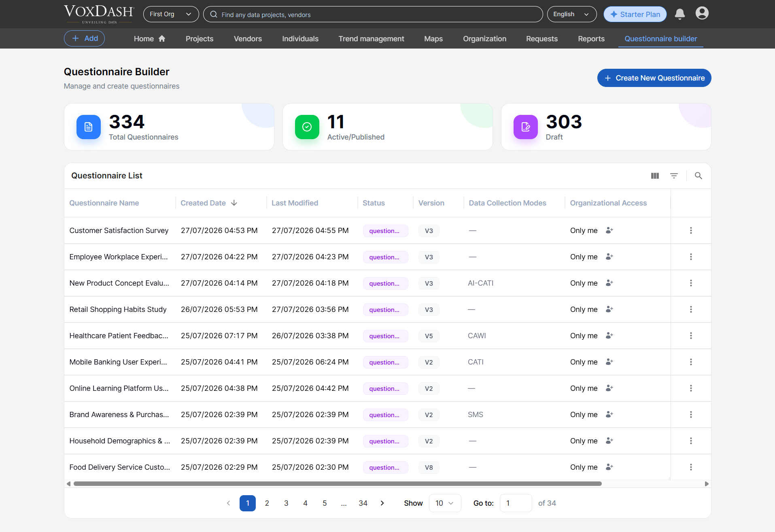The height and width of the screenshot is (532, 775).
Task: Click share-access icon for Retail Shopping Habits Study
Action: [x=609, y=309]
